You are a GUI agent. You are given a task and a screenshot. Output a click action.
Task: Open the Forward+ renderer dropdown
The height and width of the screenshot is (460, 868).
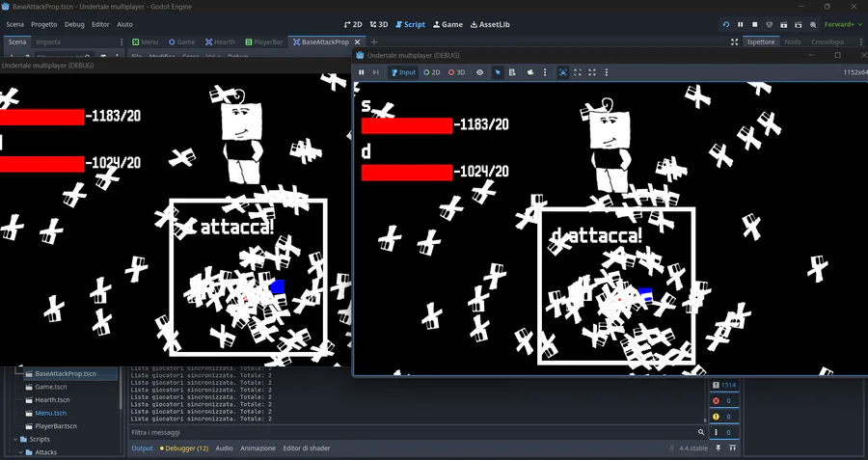pyautogui.click(x=843, y=24)
